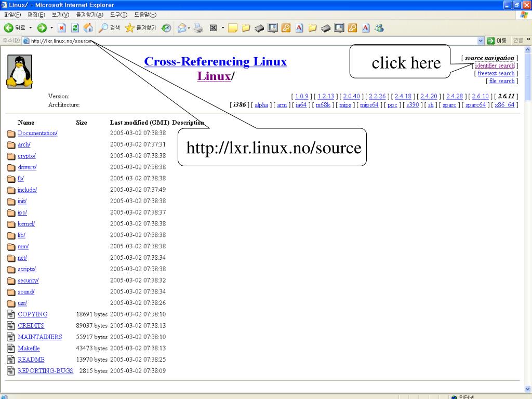Click the vertical scrollbar up arrow
Image resolution: width=532 pixels, height=399 pixels.
point(528,49)
